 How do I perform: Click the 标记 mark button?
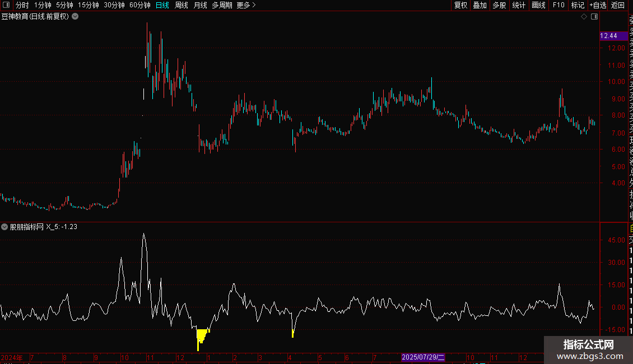[x=578, y=5]
